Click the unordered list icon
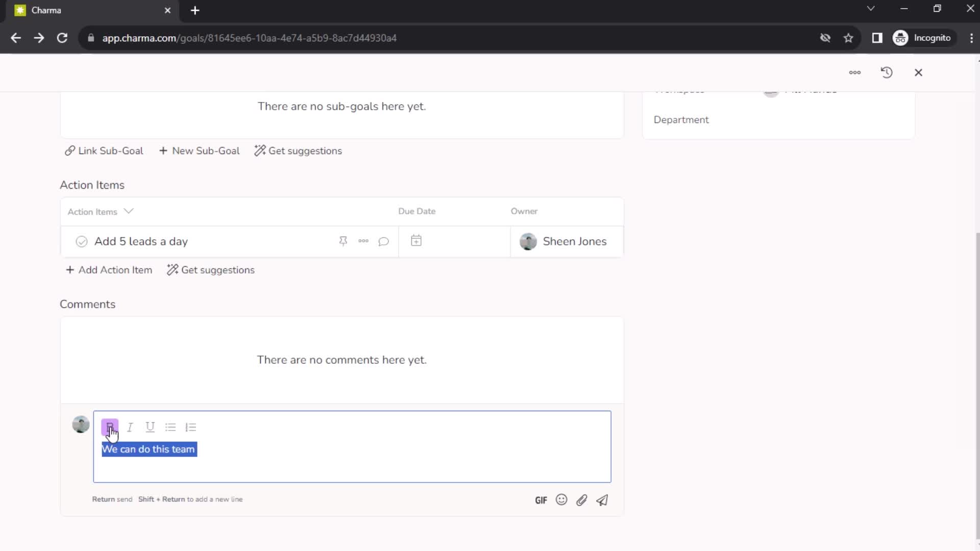Viewport: 980px width, 551px height. coord(171,427)
